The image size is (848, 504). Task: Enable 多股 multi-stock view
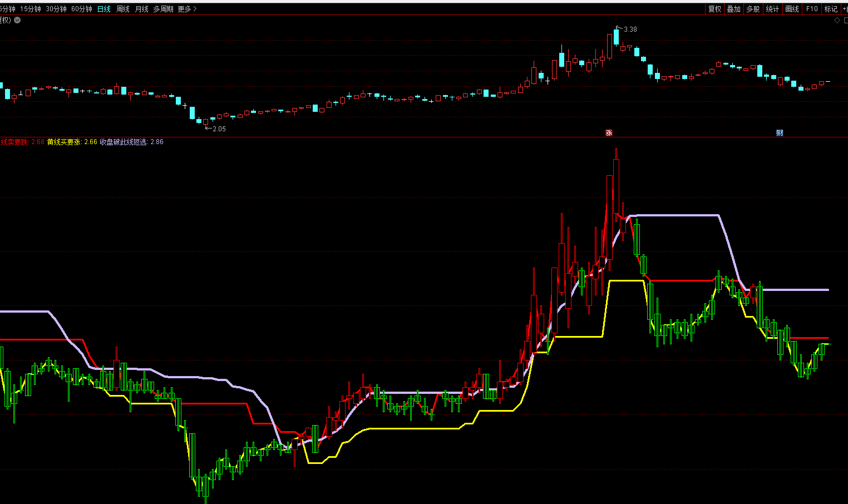[753, 9]
